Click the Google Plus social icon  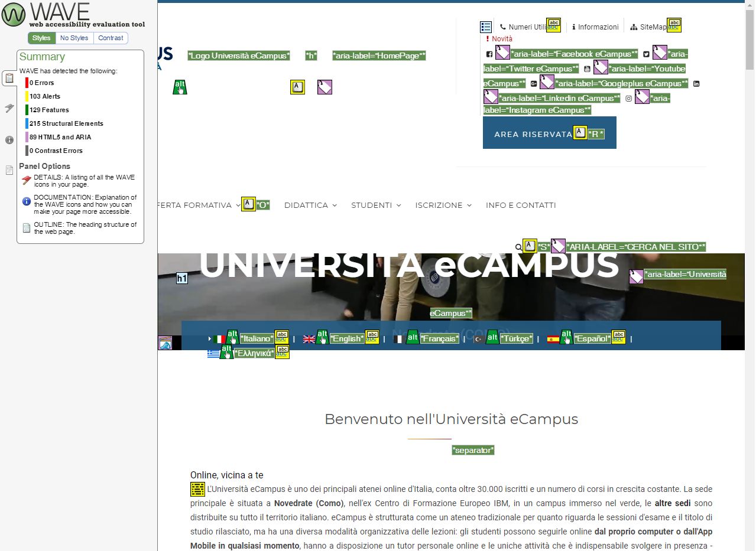tap(534, 84)
